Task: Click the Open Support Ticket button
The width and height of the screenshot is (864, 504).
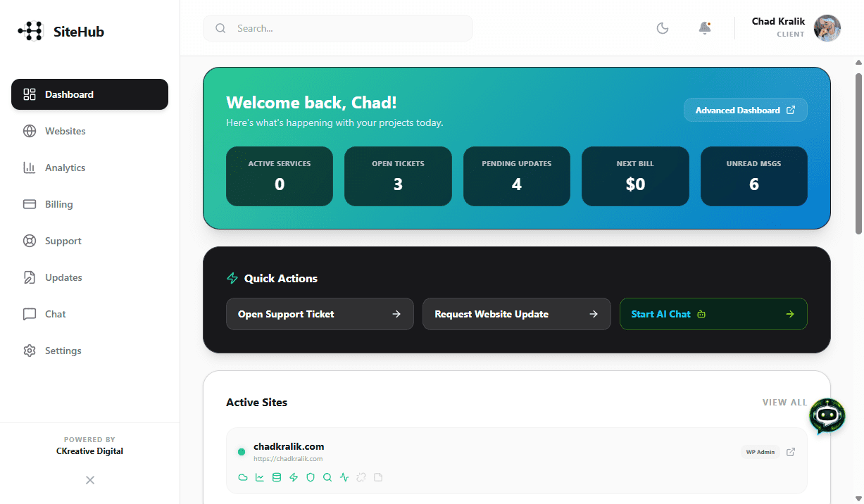Action: (320, 314)
